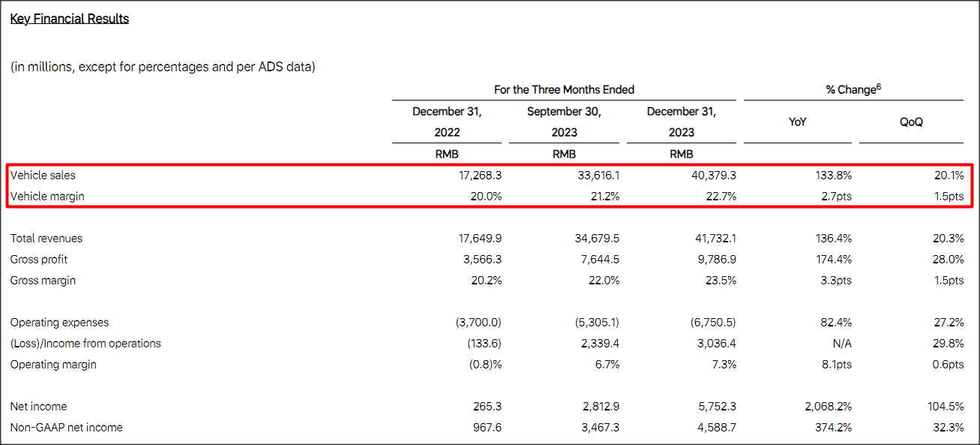Select the Total revenues row label
The width and height of the screenshot is (980, 445).
click(x=45, y=238)
